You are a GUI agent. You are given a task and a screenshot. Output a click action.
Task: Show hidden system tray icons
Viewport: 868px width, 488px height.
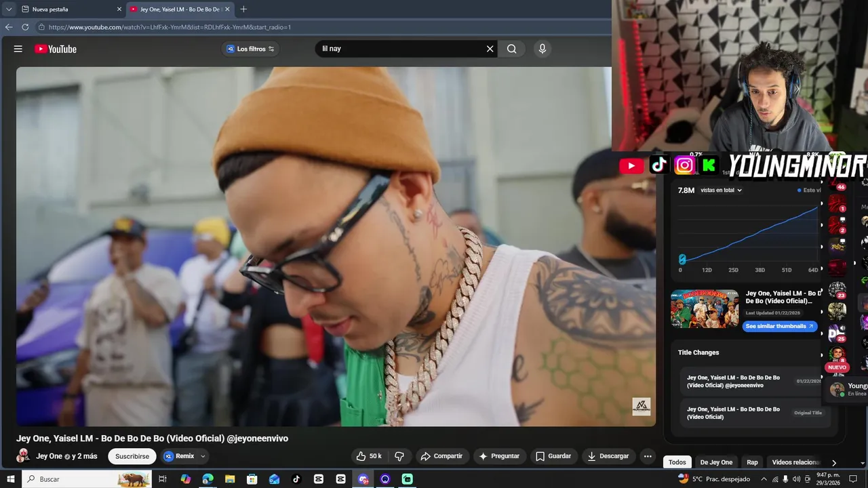(764, 479)
